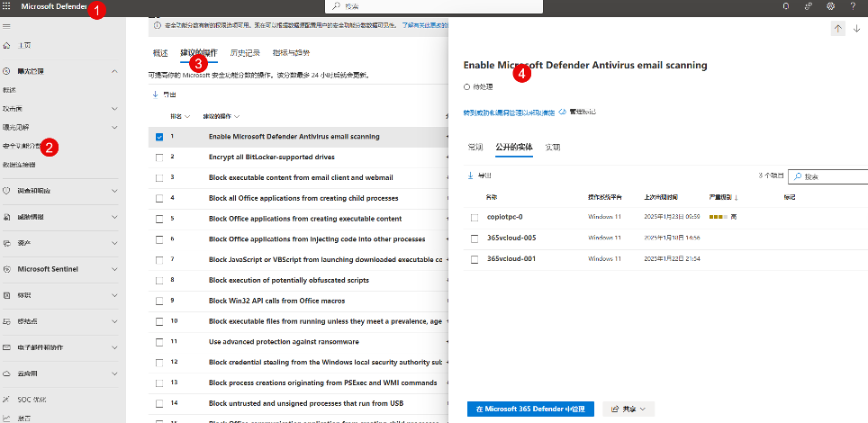Click the Home icon in the sidebar
This screenshot has width=868, height=423.
click(x=6, y=45)
